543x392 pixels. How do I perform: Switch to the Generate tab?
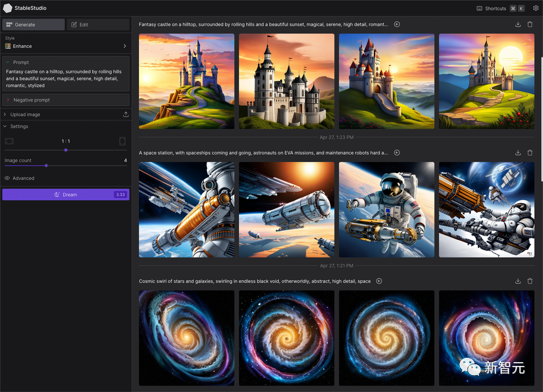(x=33, y=24)
